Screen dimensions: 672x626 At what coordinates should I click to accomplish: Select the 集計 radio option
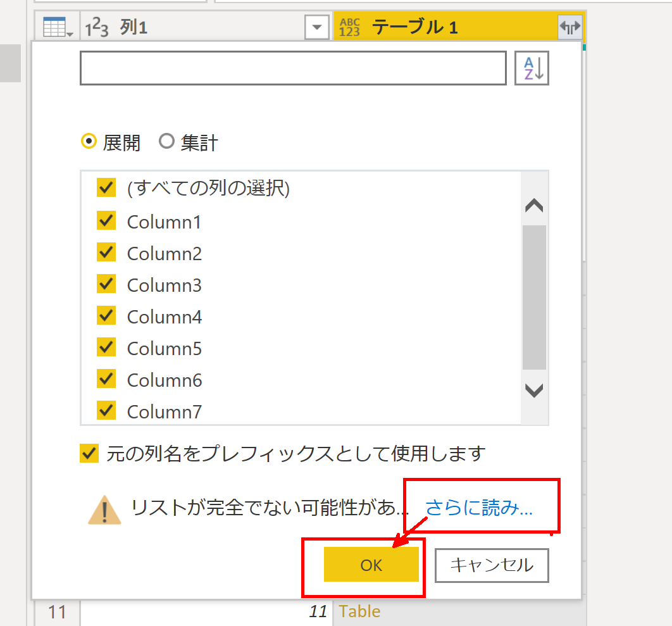166,141
